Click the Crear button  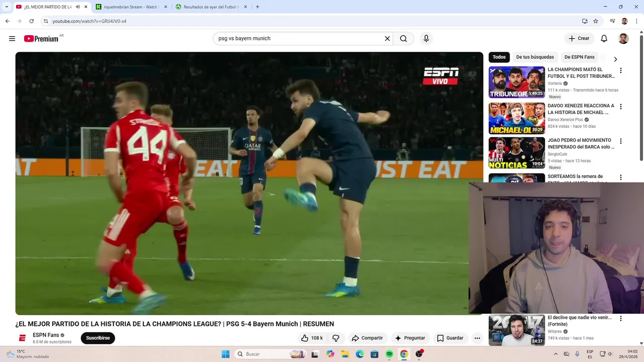click(579, 39)
